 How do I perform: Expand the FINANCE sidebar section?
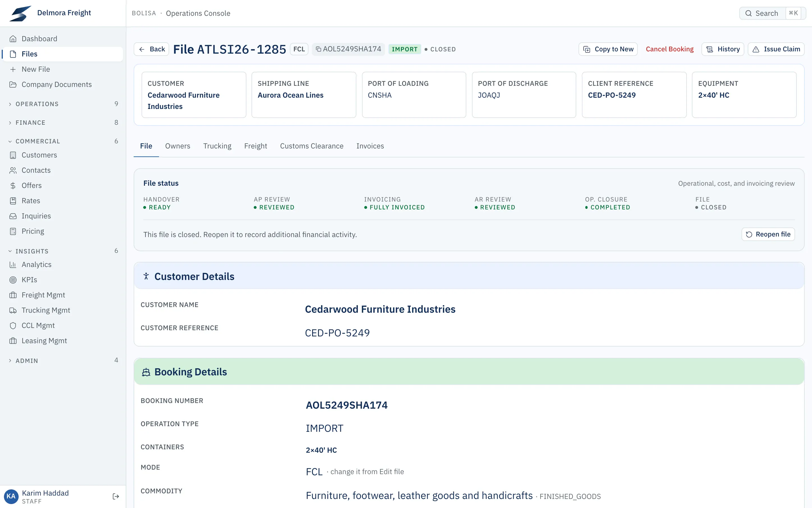tap(63, 123)
